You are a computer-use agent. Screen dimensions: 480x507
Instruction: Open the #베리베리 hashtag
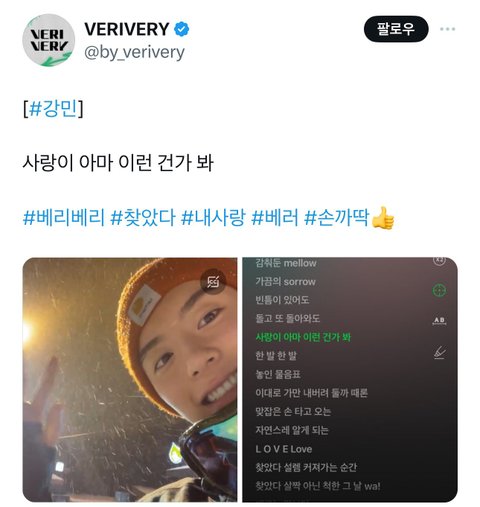(x=64, y=217)
